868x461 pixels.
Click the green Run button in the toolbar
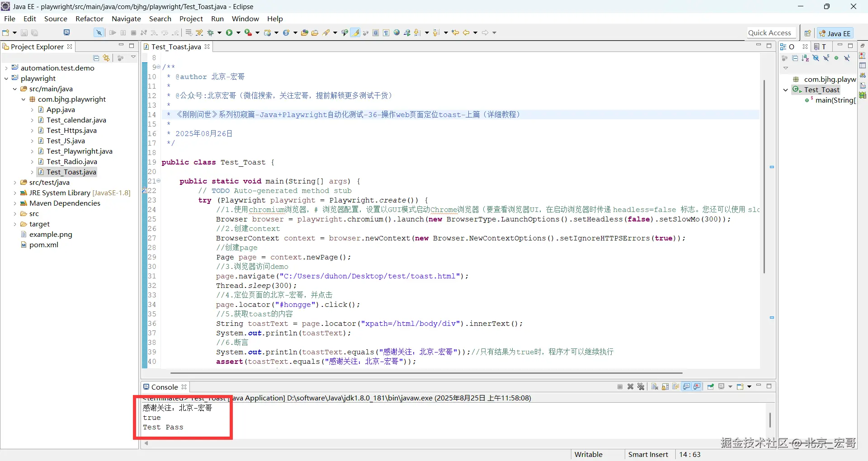click(229, 33)
